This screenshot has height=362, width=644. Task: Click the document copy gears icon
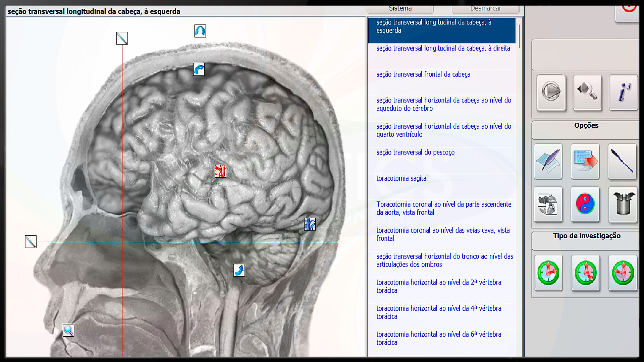548,204
